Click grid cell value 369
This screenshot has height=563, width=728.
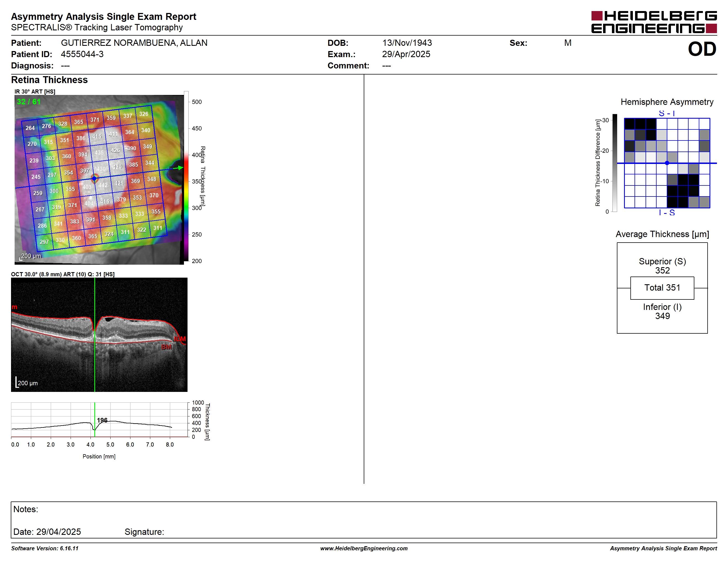135,181
